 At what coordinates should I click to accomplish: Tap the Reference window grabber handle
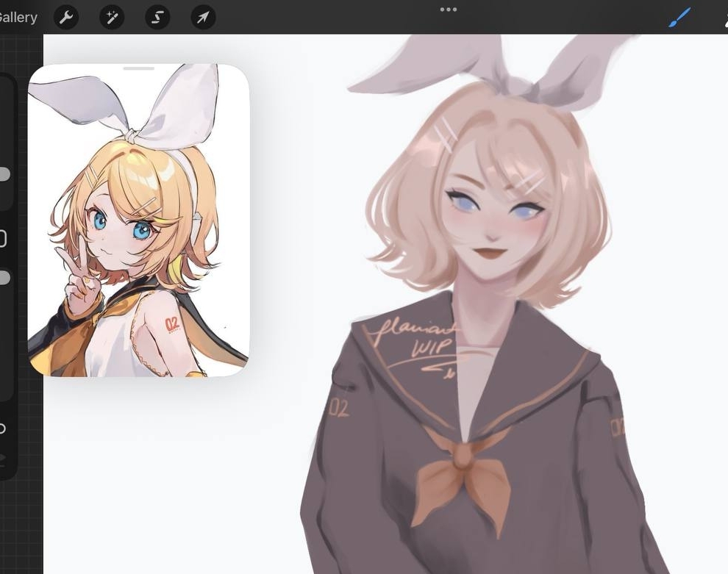[x=138, y=68]
